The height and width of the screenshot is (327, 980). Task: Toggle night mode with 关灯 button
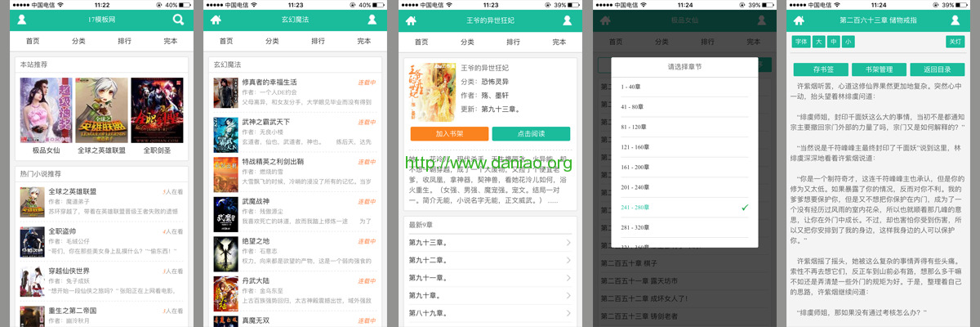click(x=955, y=42)
